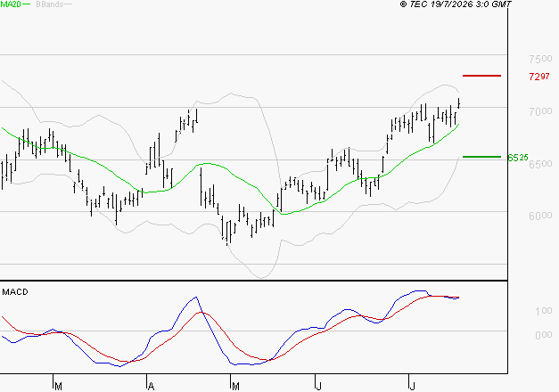This screenshot has width=559, height=392.
Task: Click the MACD 000 zero-line label
Action: tap(544, 335)
